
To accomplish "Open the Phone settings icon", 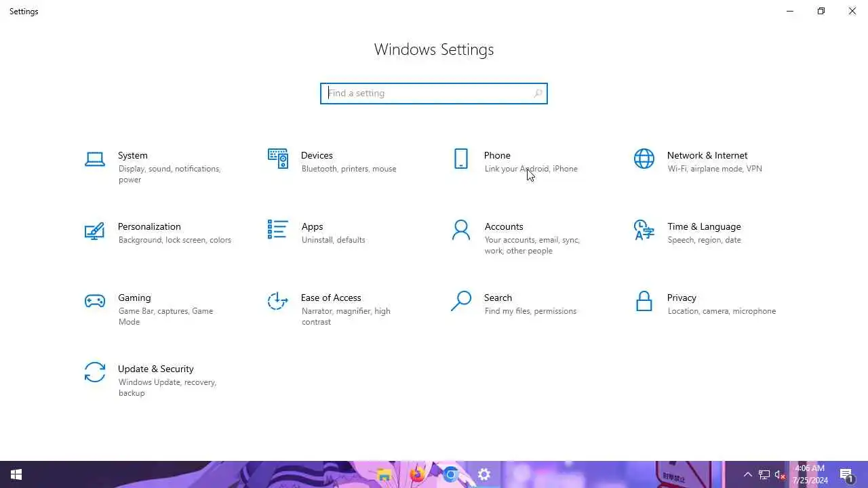I will point(461,159).
